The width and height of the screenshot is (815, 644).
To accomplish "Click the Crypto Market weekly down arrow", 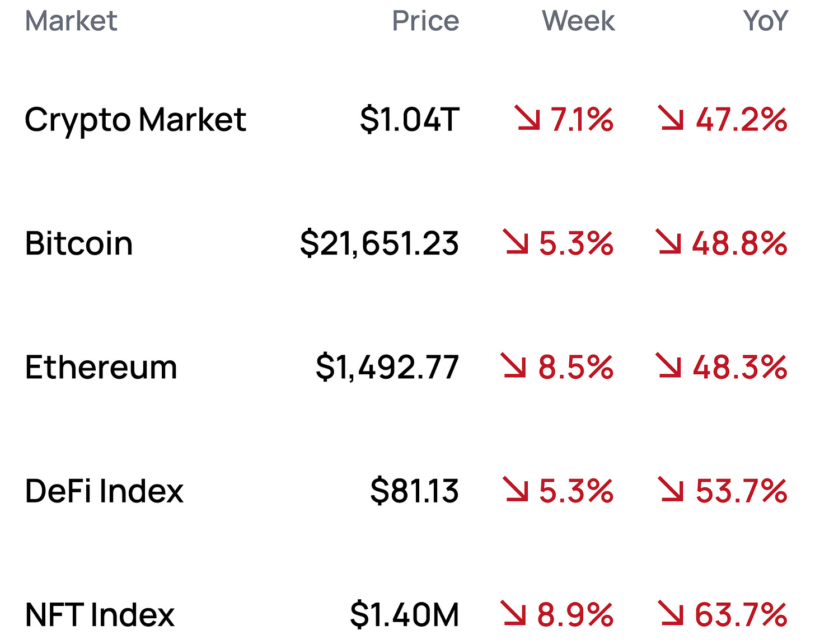I will (x=528, y=119).
